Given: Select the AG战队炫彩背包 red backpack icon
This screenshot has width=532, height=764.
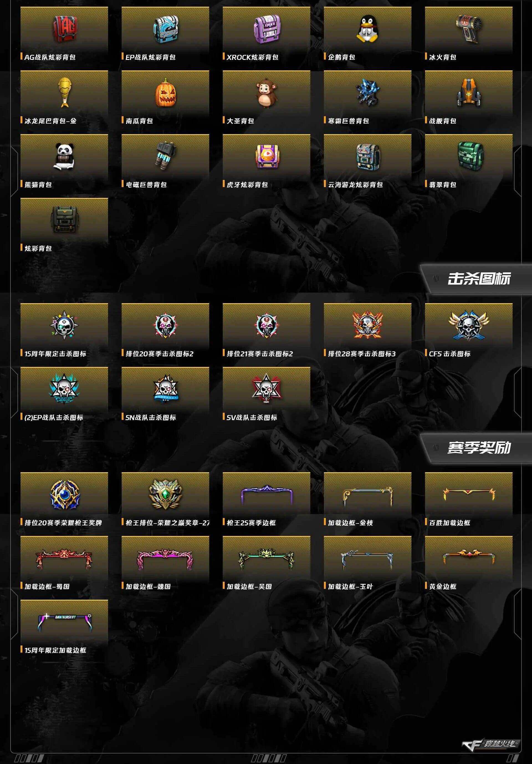Looking at the screenshot, I should 65,29.
